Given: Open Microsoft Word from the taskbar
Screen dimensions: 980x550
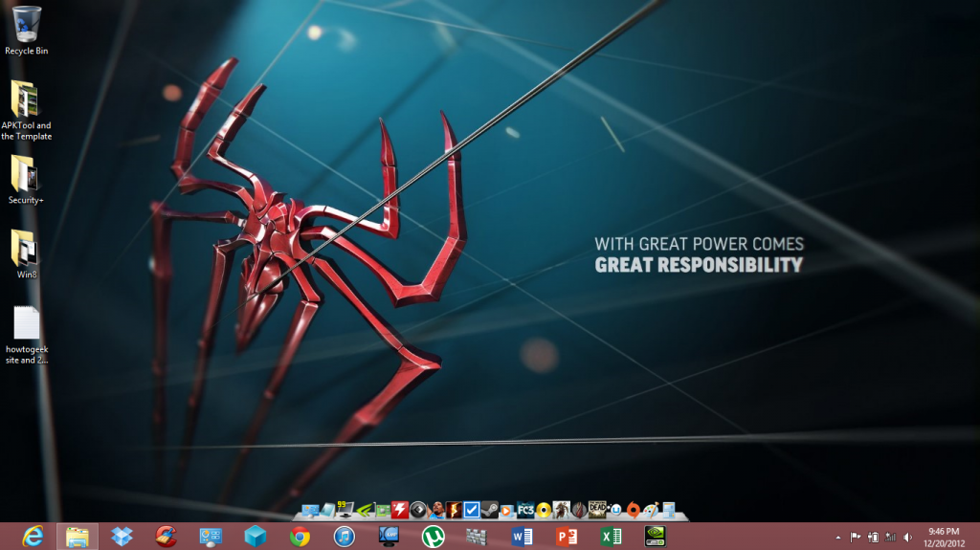Looking at the screenshot, I should click(x=523, y=537).
